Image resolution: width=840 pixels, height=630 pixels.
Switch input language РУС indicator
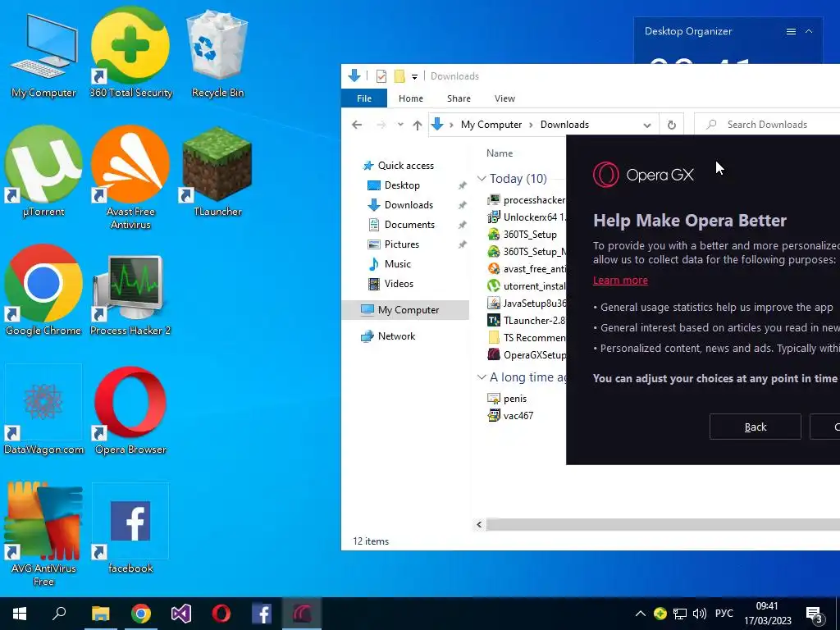[724, 614]
